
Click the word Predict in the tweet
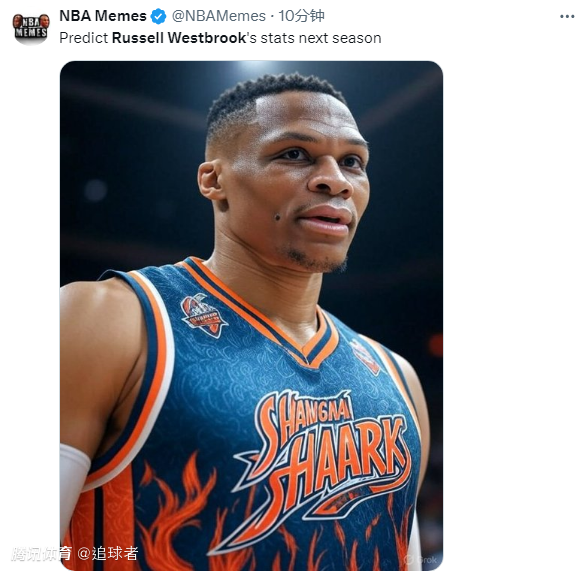(84, 38)
